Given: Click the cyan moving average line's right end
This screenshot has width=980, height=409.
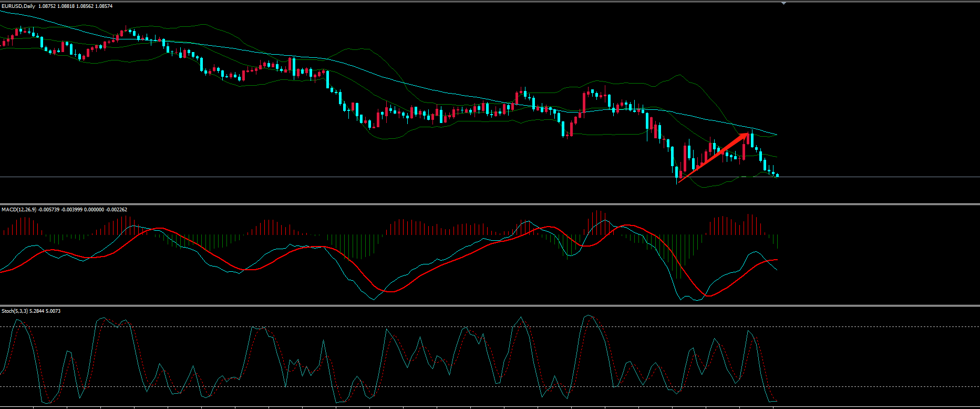Looking at the screenshot, I should [776, 135].
